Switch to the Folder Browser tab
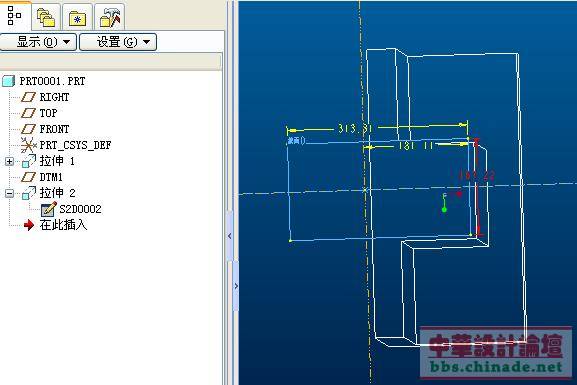577x385 pixels. pyautogui.click(x=46, y=17)
